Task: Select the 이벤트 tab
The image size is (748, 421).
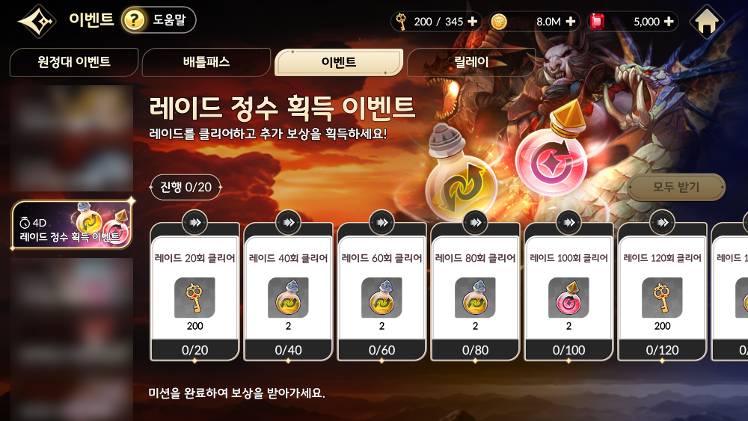Action: [x=339, y=62]
